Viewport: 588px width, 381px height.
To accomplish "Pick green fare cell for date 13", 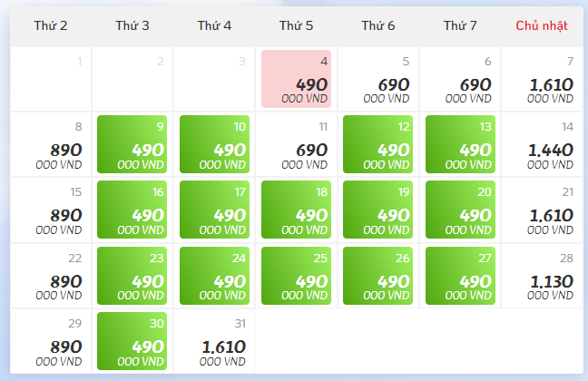I will (459, 144).
